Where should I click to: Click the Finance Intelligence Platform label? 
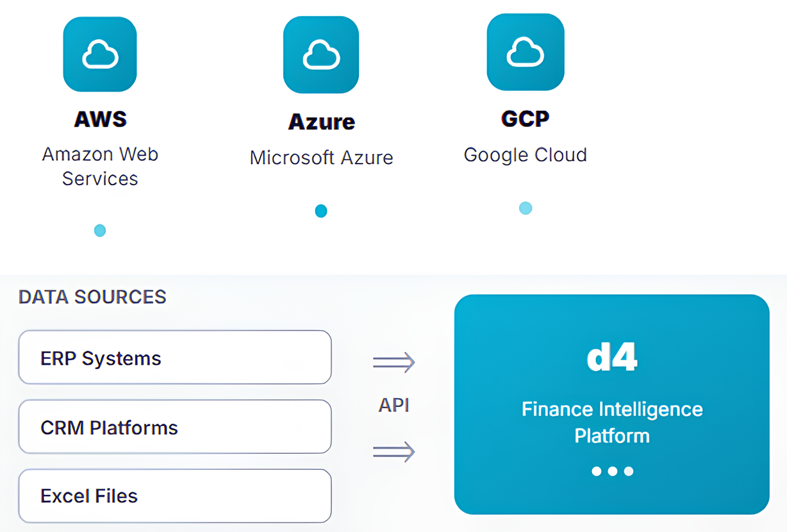[612, 422]
